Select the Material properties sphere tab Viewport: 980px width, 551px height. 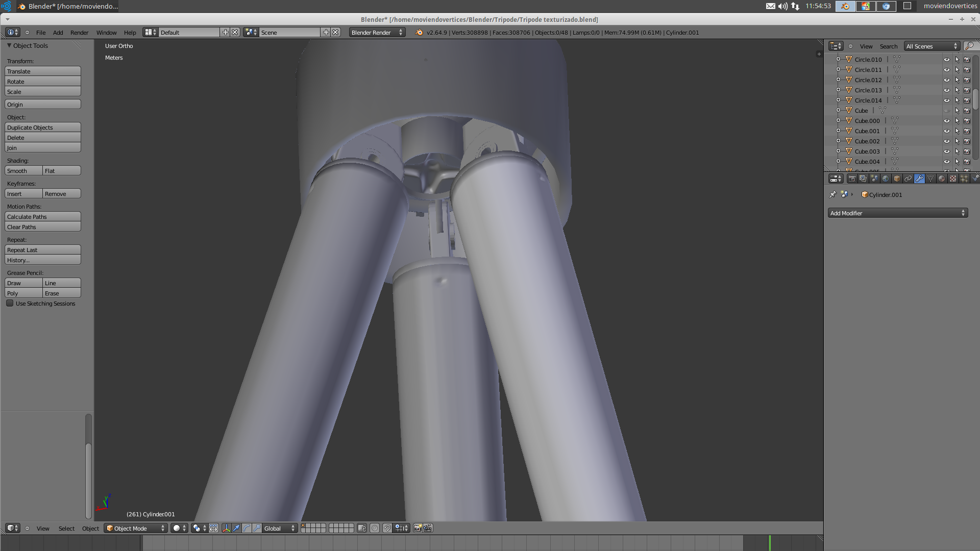[942, 179]
